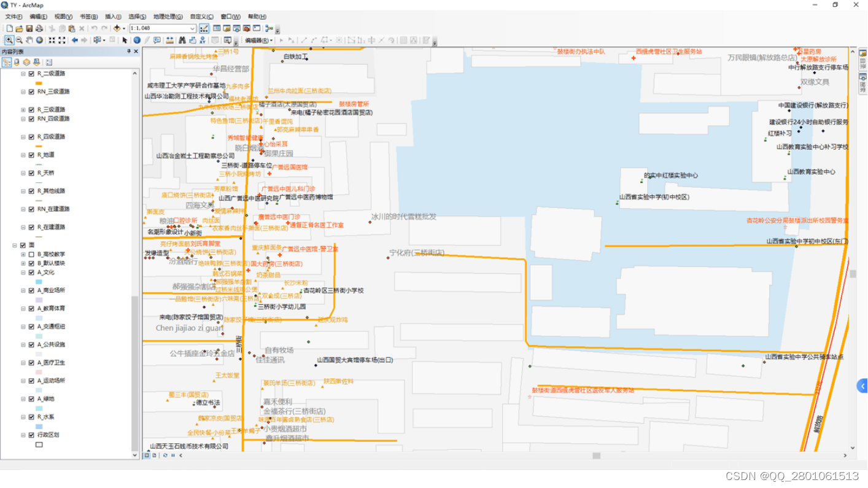
Task: Switch to List By Drawing Order
Action: [x=7, y=62]
